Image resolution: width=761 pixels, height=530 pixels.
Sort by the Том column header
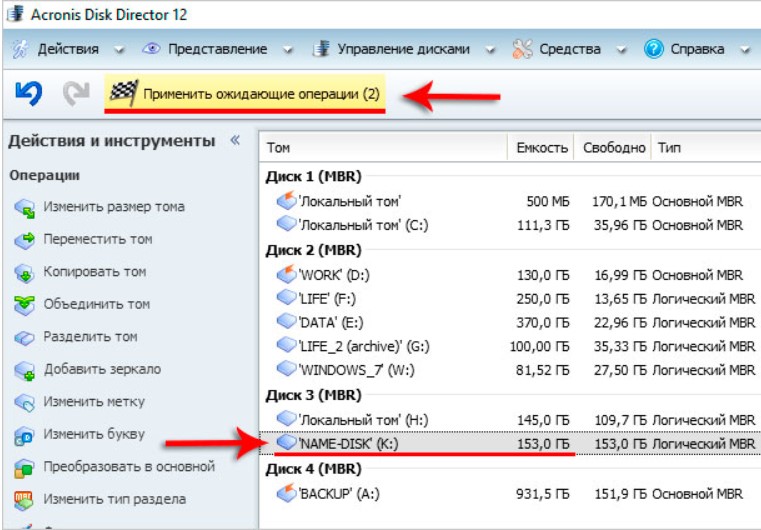(x=384, y=148)
